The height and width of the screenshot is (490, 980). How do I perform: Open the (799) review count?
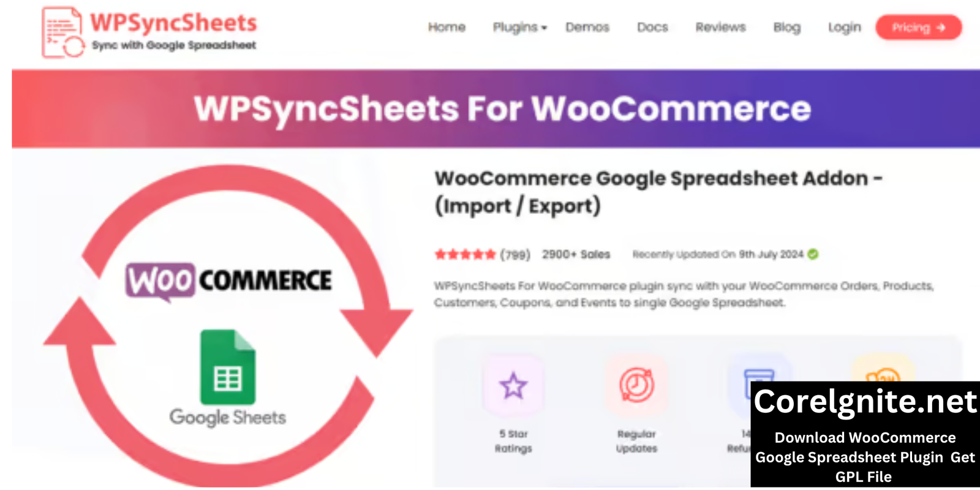pyautogui.click(x=515, y=254)
